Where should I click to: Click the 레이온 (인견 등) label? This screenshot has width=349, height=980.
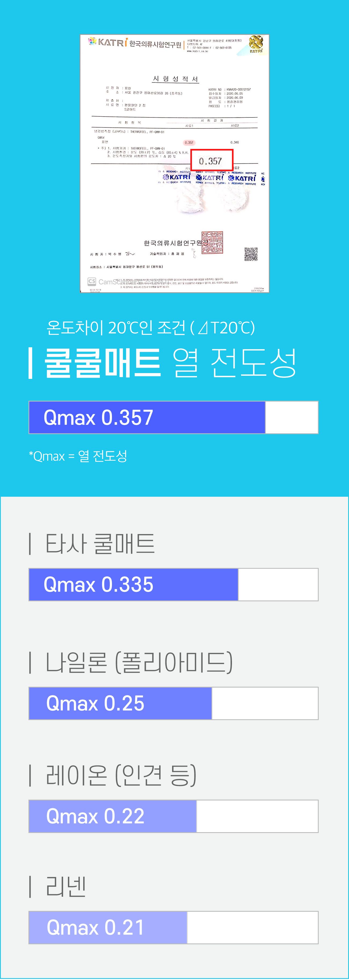coord(121,775)
